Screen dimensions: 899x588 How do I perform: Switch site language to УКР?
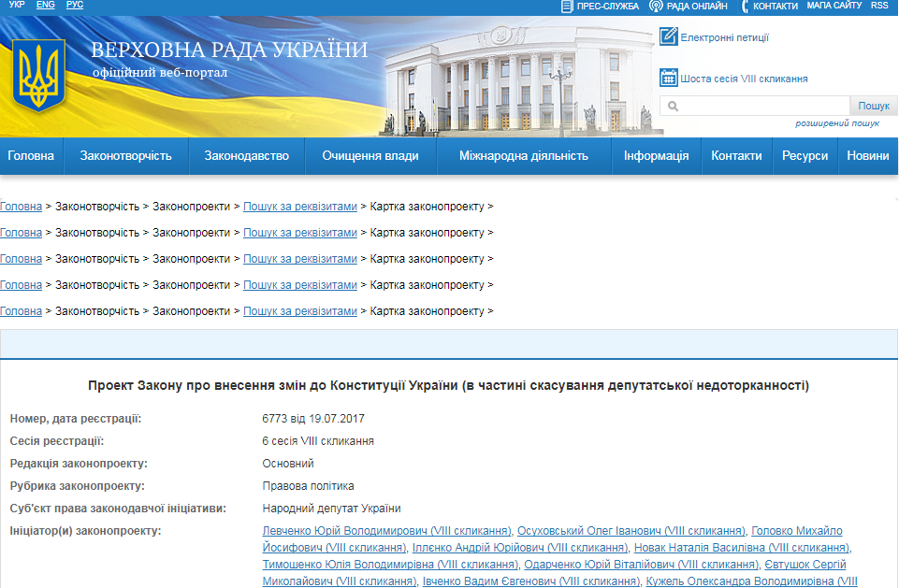click(17, 5)
